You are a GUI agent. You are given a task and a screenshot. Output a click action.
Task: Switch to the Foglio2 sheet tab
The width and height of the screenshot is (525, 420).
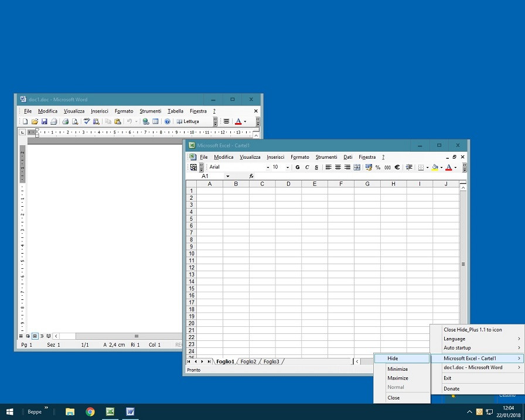(248, 362)
